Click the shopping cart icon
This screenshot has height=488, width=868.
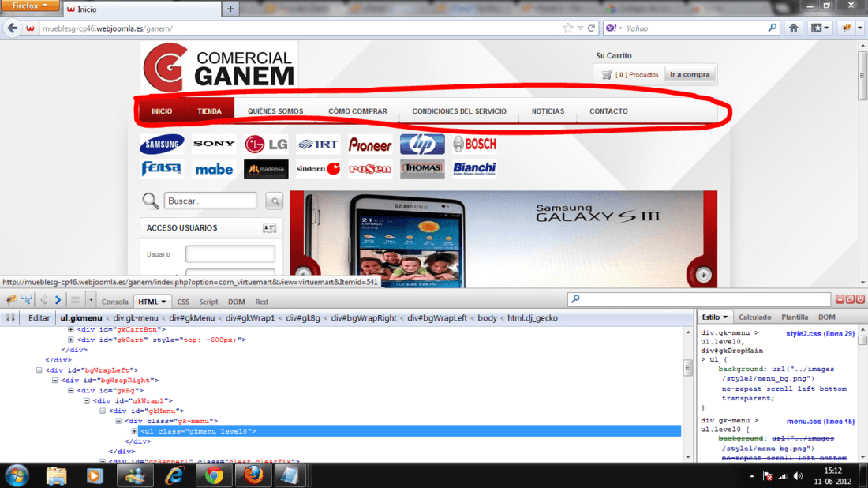pyautogui.click(x=607, y=75)
